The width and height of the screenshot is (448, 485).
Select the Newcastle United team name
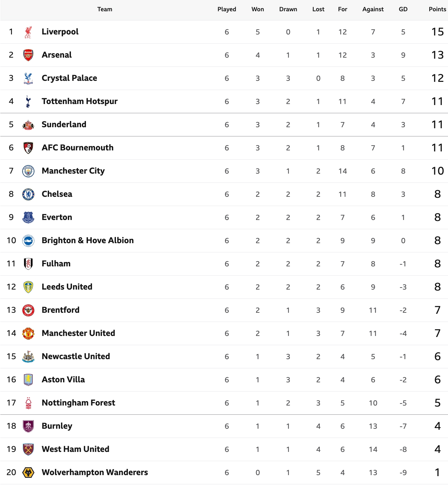76,356
